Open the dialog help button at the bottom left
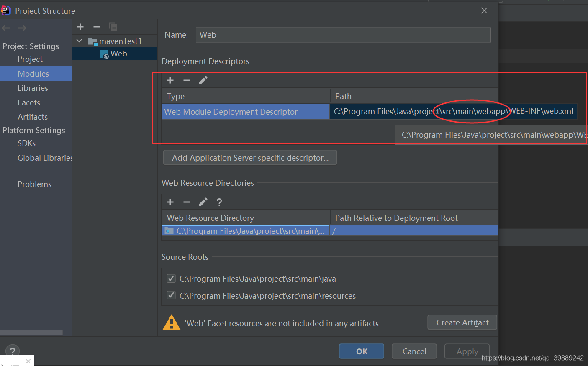588x366 pixels. (13, 351)
